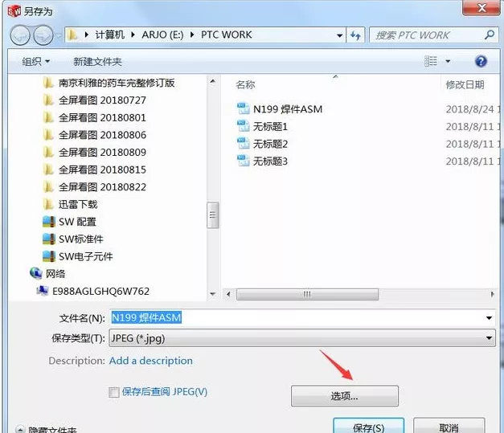Click the magnifier search icon
504x433 pixels.
(x=490, y=35)
